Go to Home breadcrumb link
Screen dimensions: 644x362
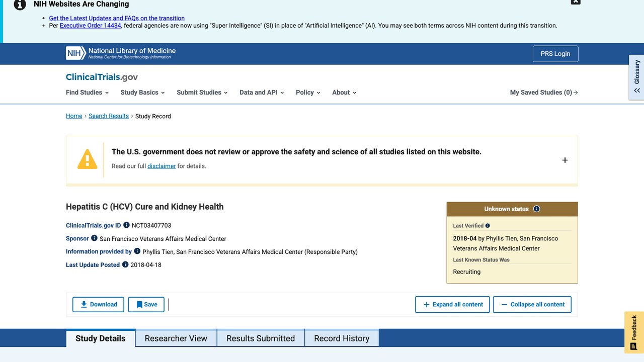[74, 116]
